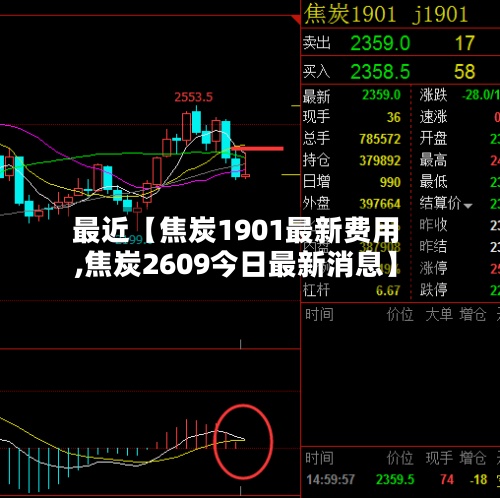Select the 14:59:57 tick row time
Viewport: 500px width, 498px height.
330,480
